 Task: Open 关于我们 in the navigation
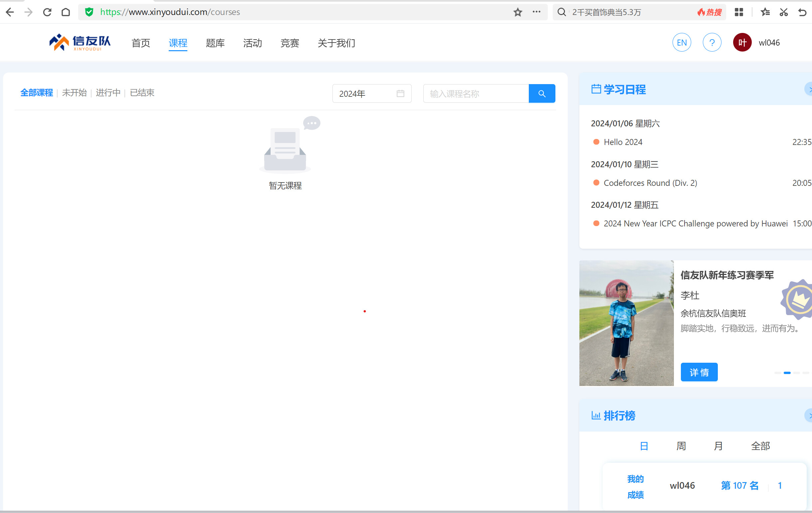pyautogui.click(x=336, y=43)
